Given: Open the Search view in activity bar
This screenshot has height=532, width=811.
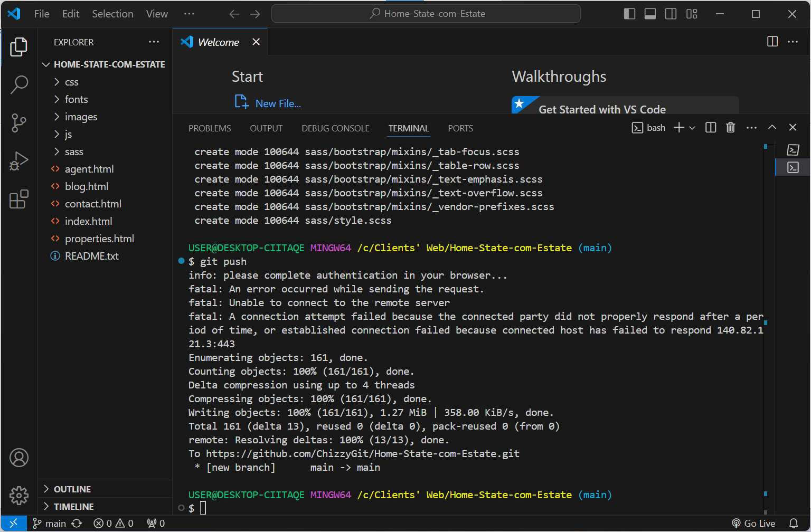Looking at the screenshot, I should pos(19,84).
